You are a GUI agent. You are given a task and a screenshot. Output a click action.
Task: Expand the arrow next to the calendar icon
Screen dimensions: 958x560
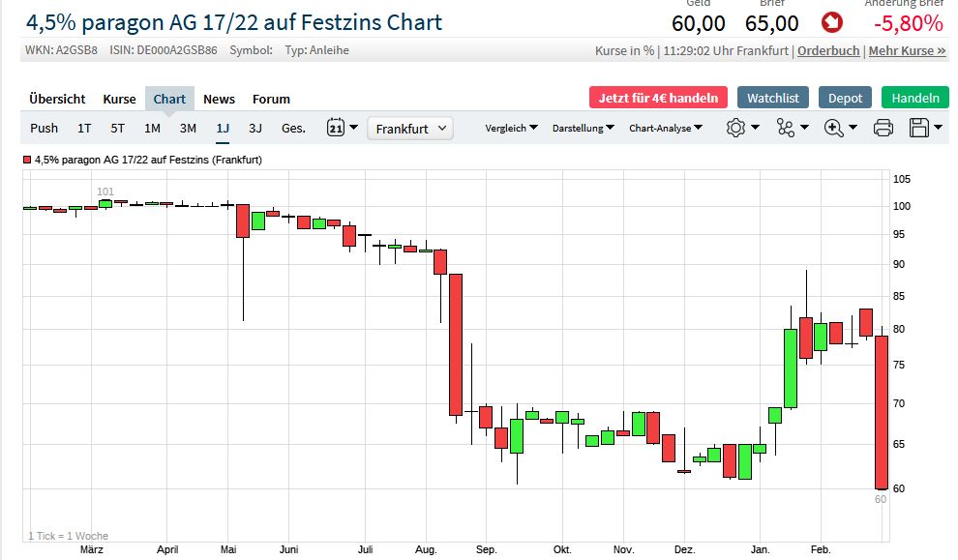[x=353, y=128]
